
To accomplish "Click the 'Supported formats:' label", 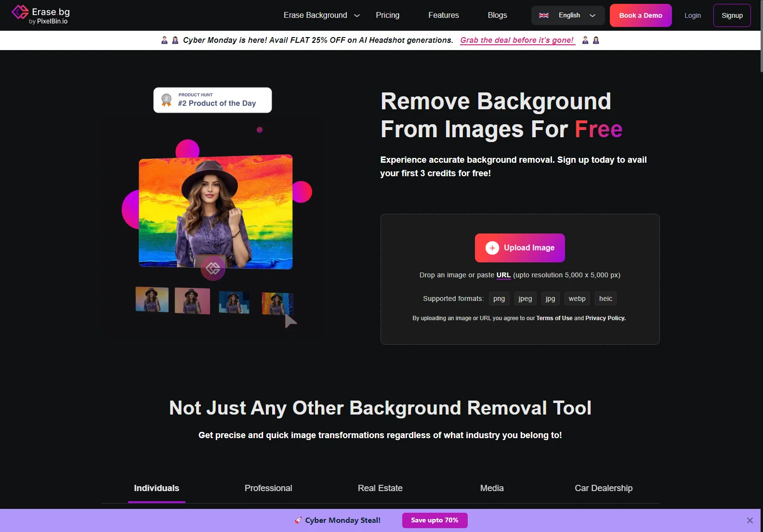I will [x=453, y=298].
